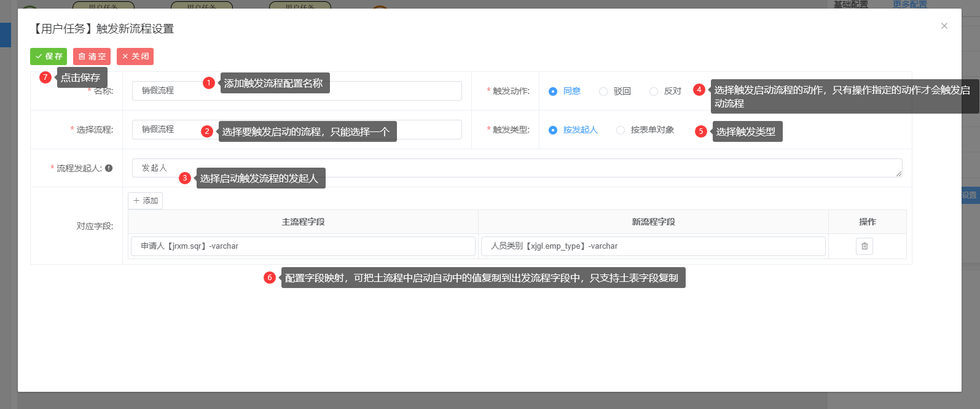980x409 pixels.
Task: Close the dialog with the X icon
Action: [x=944, y=26]
